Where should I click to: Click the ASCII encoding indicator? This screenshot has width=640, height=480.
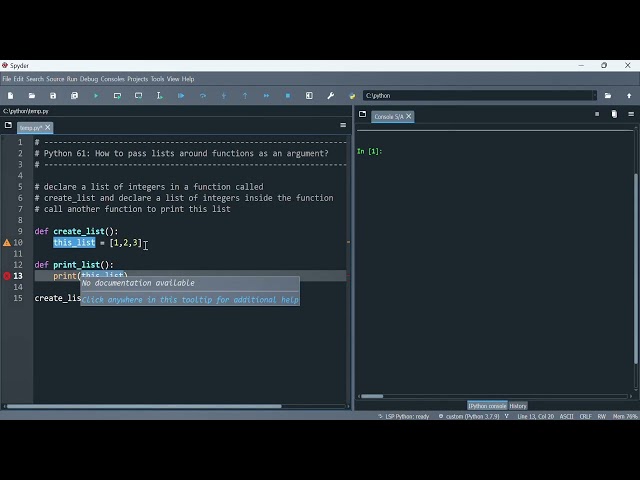(566, 416)
